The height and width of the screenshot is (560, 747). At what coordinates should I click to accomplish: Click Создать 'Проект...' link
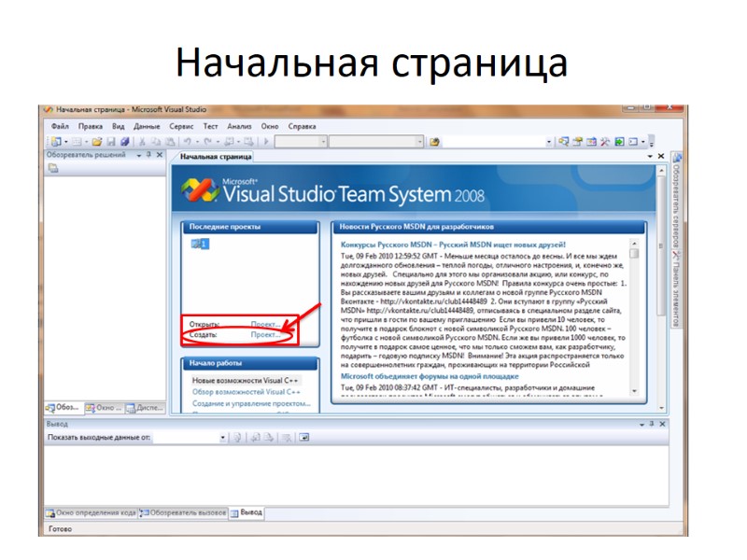coord(265,335)
